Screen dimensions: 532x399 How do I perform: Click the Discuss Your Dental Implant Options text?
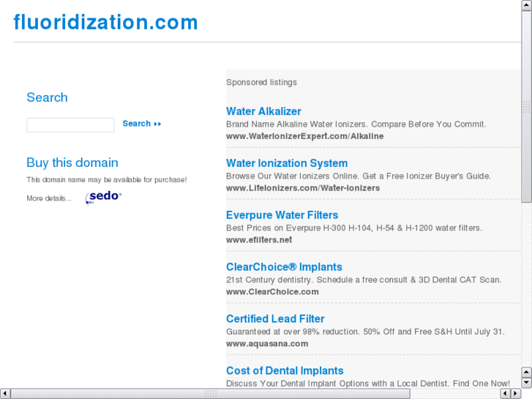point(368,384)
